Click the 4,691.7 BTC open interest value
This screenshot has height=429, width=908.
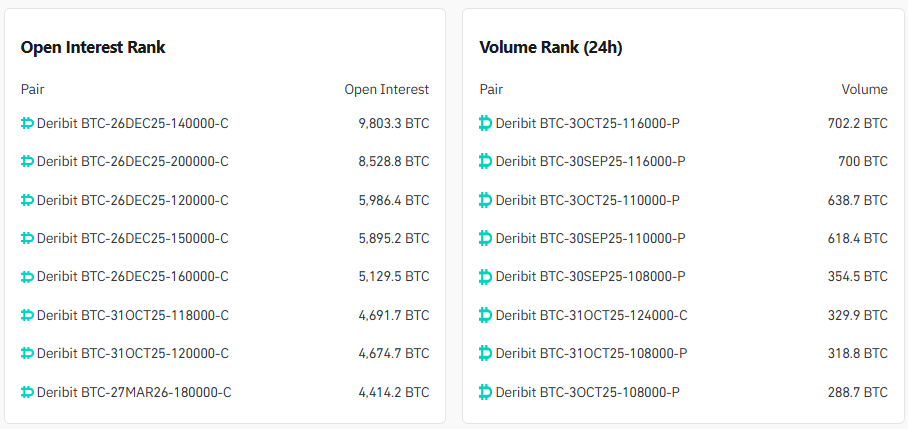point(394,316)
